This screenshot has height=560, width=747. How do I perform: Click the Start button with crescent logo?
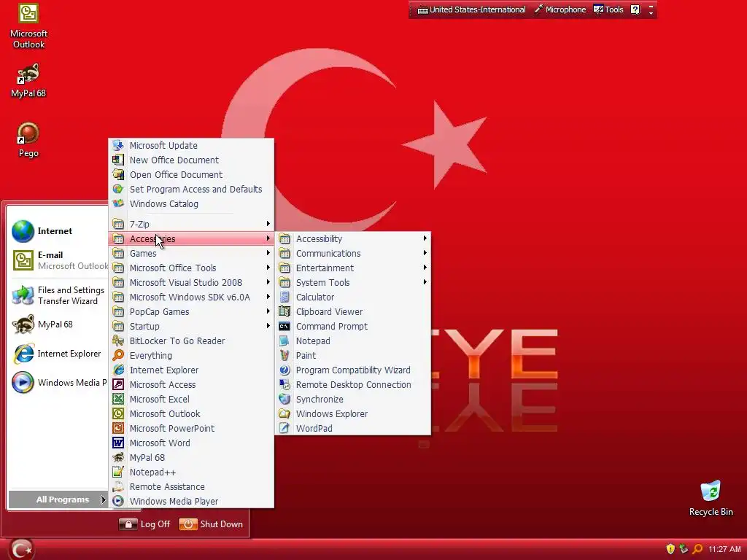click(20, 549)
